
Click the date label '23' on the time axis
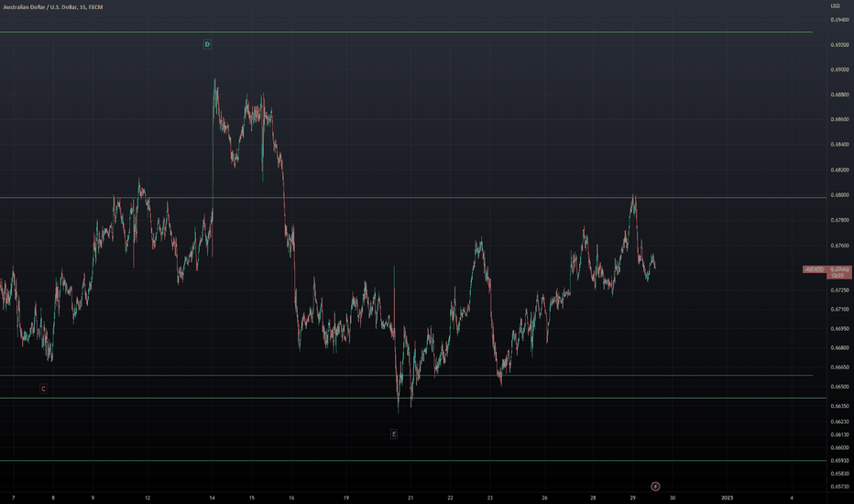tap(489, 498)
